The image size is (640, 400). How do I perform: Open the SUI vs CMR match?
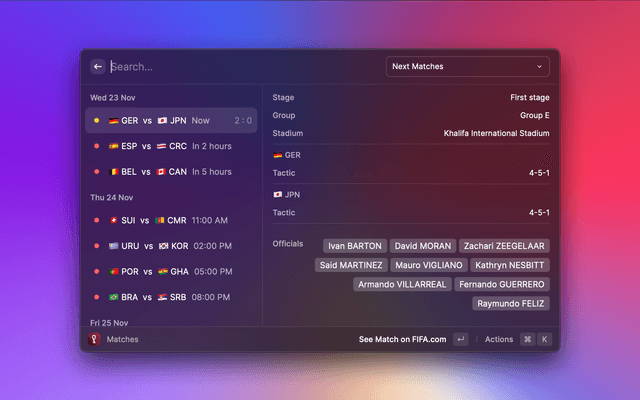click(x=171, y=220)
